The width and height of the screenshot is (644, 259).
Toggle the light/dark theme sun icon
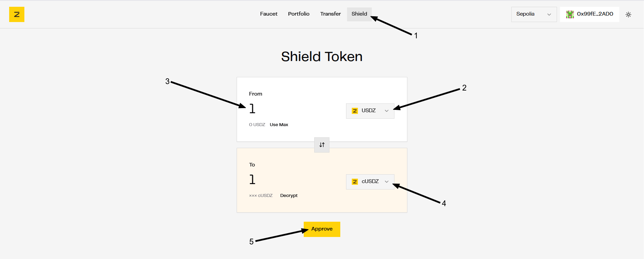click(628, 15)
